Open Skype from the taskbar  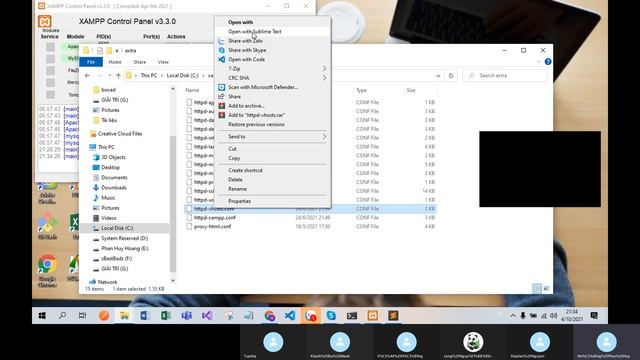[x=331, y=316]
